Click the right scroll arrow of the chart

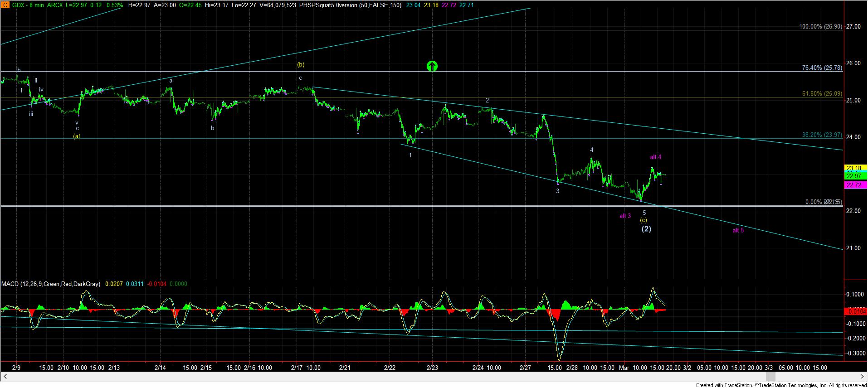point(863,377)
